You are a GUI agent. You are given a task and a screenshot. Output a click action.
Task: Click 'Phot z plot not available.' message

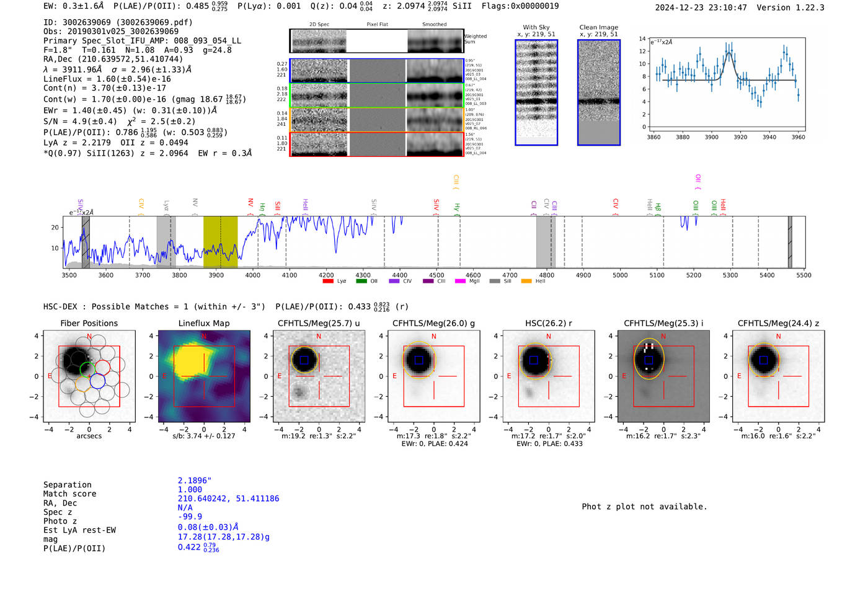[644, 507]
